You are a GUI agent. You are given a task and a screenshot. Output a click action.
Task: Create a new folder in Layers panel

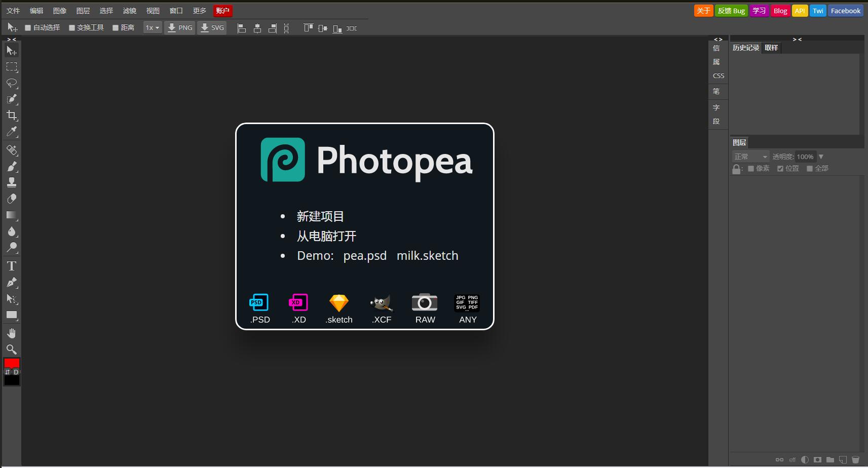click(x=830, y=460)
